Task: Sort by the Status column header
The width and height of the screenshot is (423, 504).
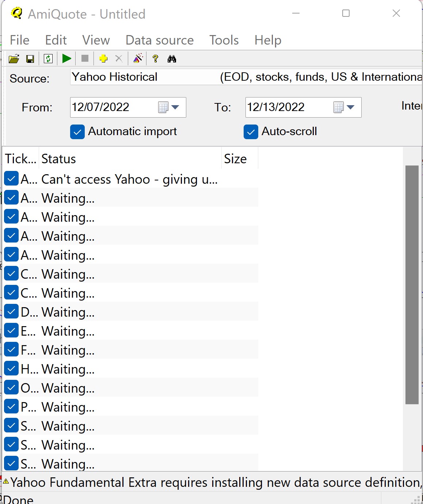Action: coord(130,159)
